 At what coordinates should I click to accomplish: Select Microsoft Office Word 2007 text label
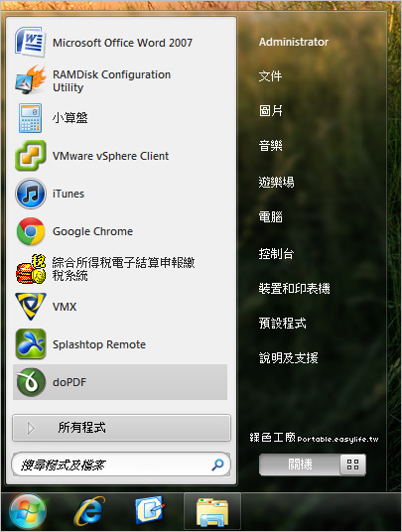[122, 43]
